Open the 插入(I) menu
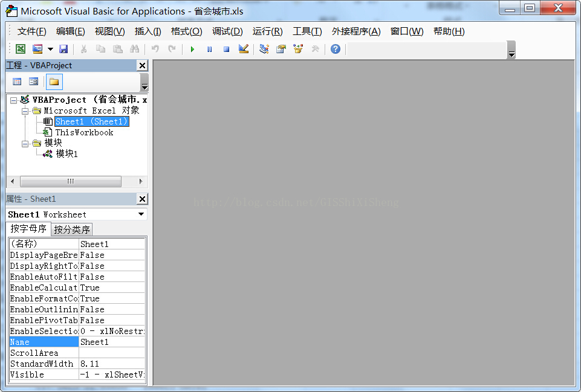This screenshot has width=581, height=392. click(x=148, y=31)
